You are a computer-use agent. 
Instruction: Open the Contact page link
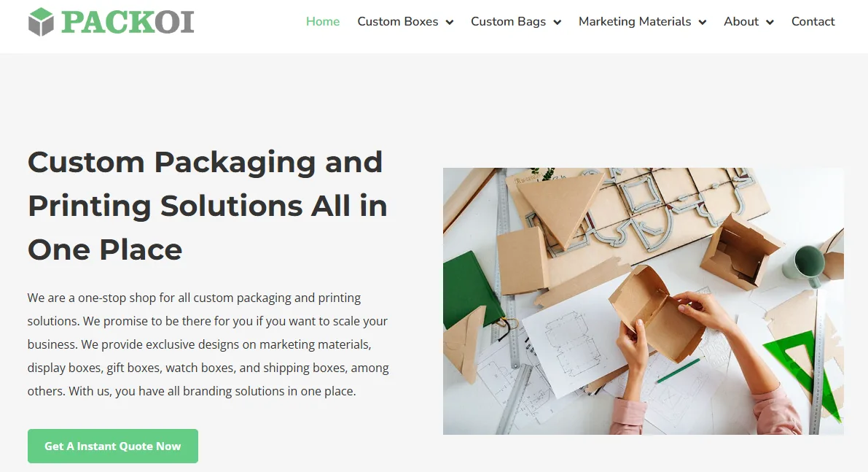coord(813,22)
